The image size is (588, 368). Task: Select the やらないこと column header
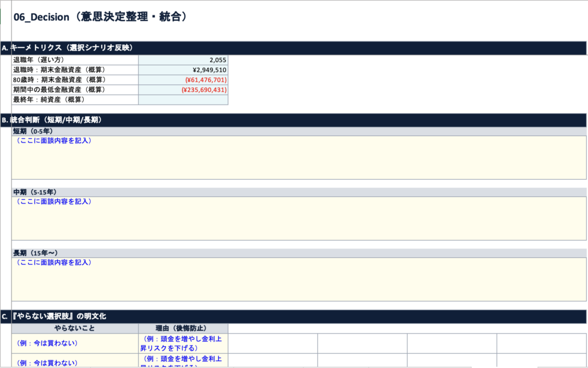(x=75, y=328)
